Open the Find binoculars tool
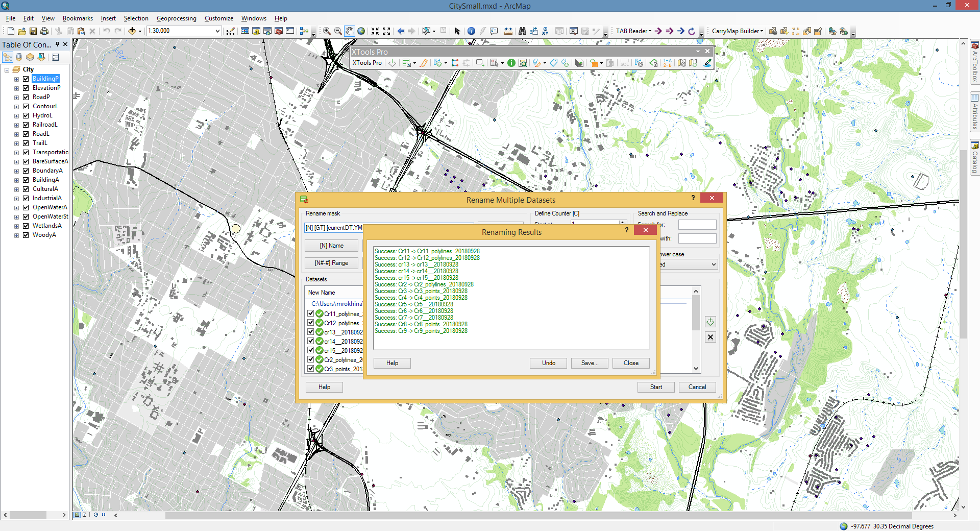Screen dimensions: 980x531 coord(522,31)
